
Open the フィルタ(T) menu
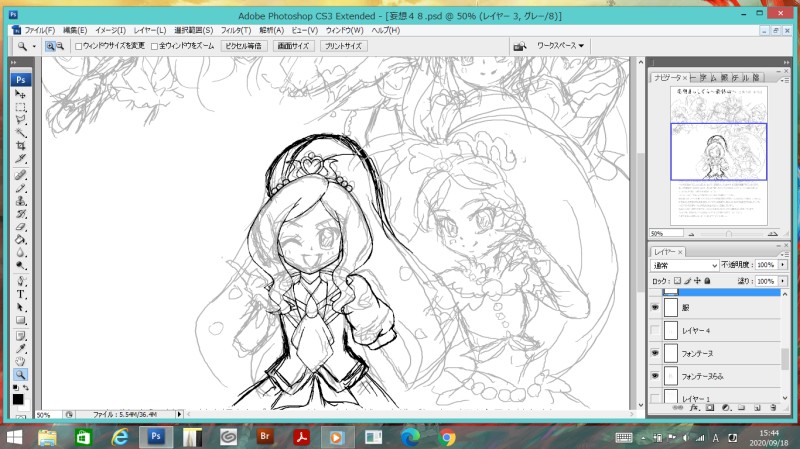(x=236, y=31)
